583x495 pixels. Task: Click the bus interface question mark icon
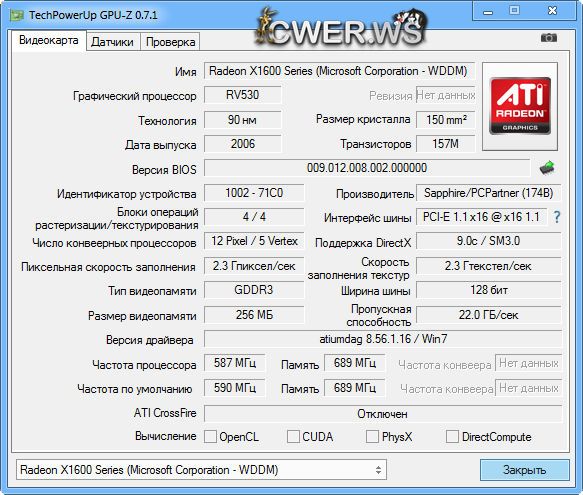[x=557, y=217]
